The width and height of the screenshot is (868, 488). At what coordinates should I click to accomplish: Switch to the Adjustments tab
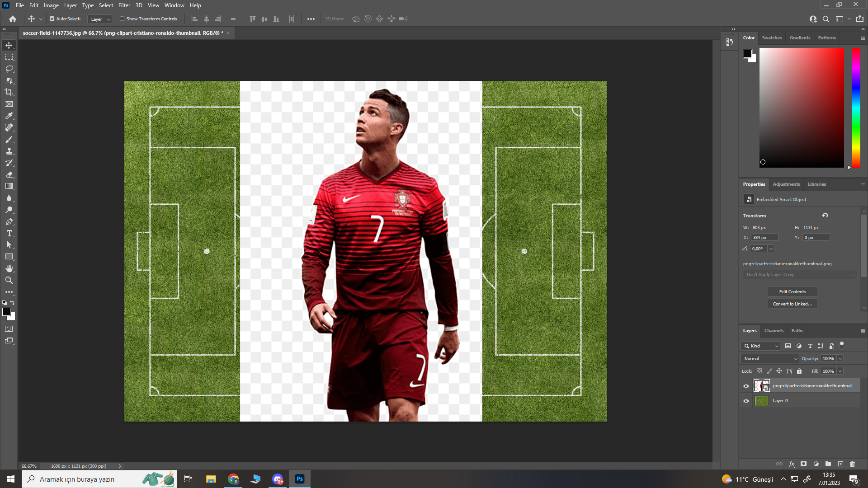[786, 184]
